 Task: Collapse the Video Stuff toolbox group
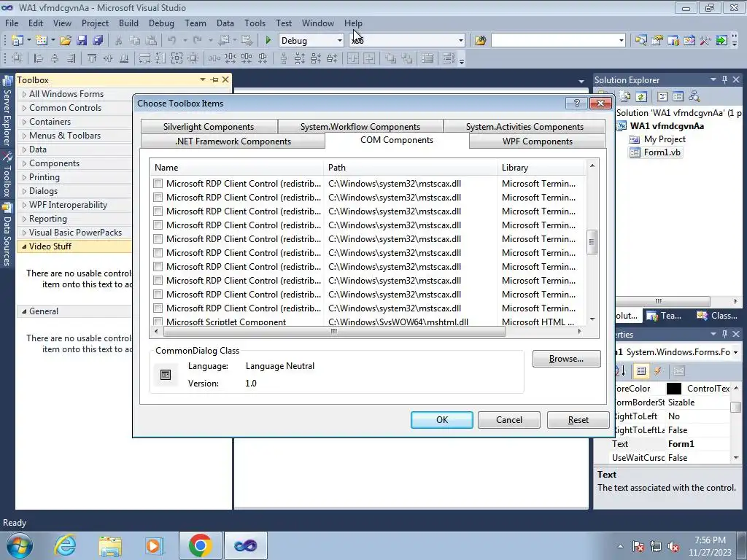click(24, 246)
